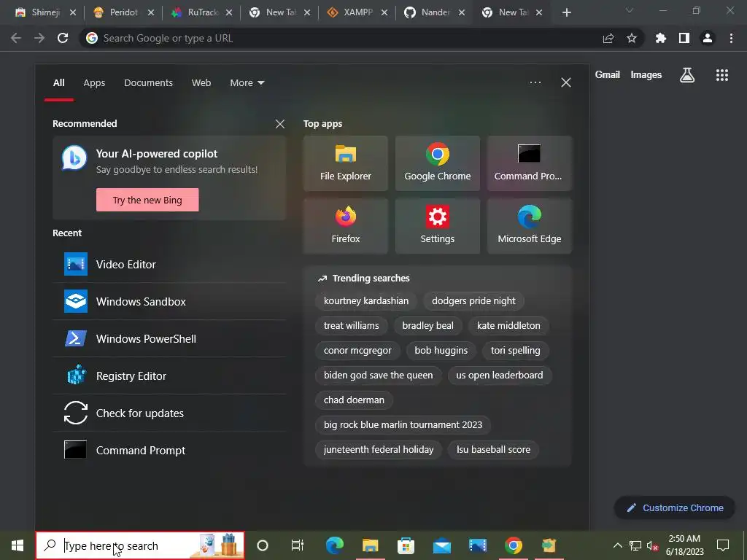Show hidden system tray icons

[617, 545]
